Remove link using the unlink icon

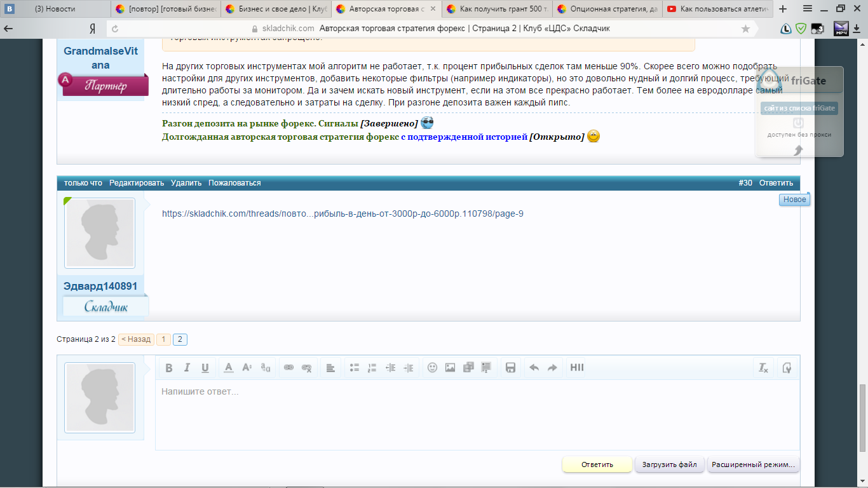pyautogui.click(x=307, y=368)
